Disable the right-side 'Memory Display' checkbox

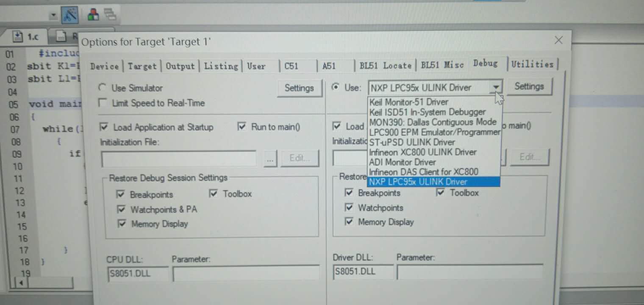(349, 222)
